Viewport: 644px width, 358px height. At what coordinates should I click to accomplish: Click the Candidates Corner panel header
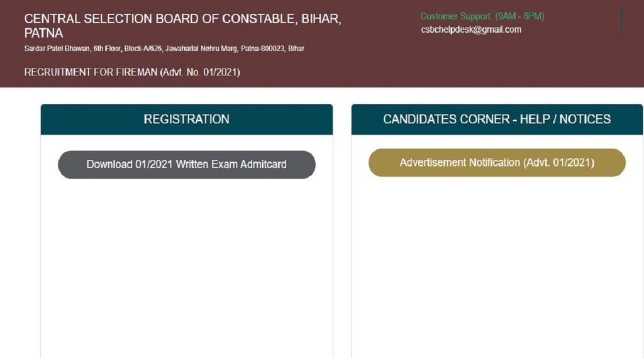coord(497,119)
